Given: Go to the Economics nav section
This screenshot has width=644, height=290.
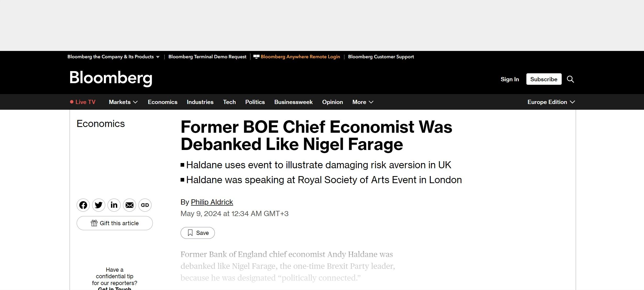Looking at the screenshot, I should 163,102.
